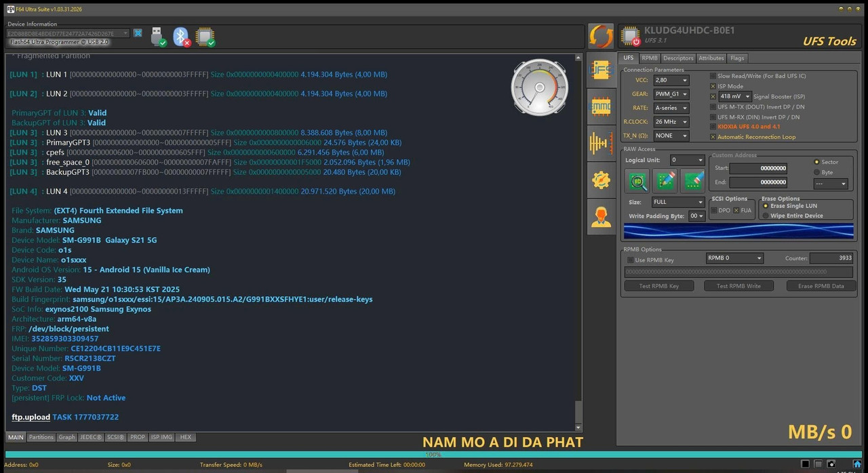Click the Identify chip magnifier button
The width and height of the screenshot is (868, 473).
(636, 180)
